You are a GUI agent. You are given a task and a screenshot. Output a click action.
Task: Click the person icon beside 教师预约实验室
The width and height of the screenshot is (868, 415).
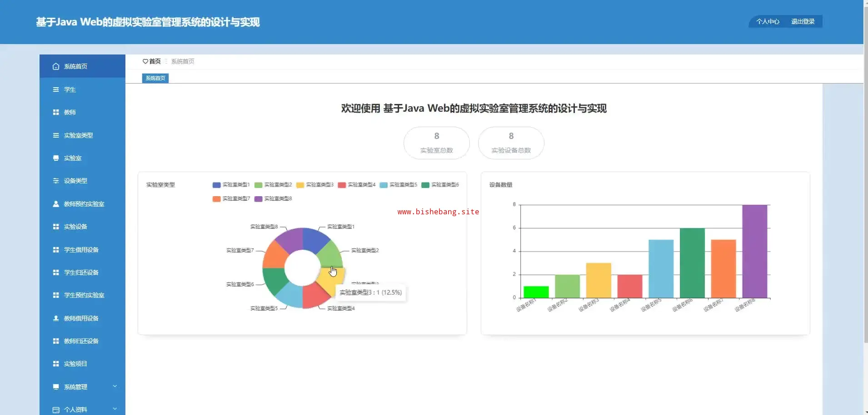pos(56,204)
